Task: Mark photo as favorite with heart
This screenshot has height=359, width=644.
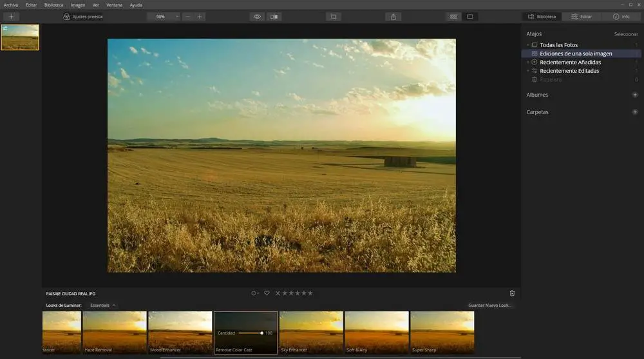Action: (267, 293)
